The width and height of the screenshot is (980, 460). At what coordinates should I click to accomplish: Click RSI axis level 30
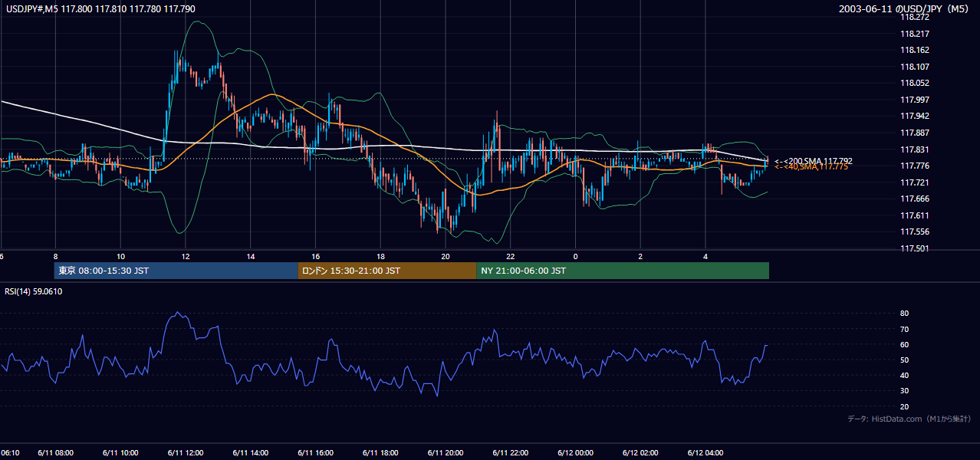[904, 391]
